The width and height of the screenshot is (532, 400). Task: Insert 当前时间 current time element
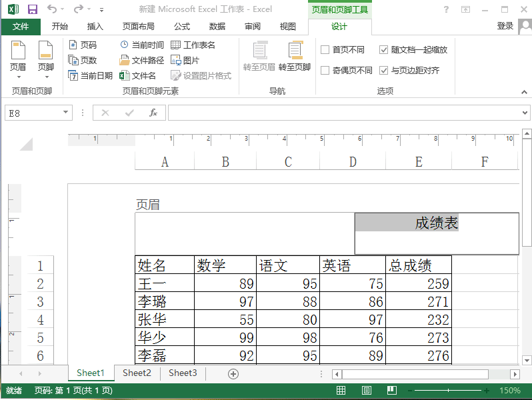(142, 45)
